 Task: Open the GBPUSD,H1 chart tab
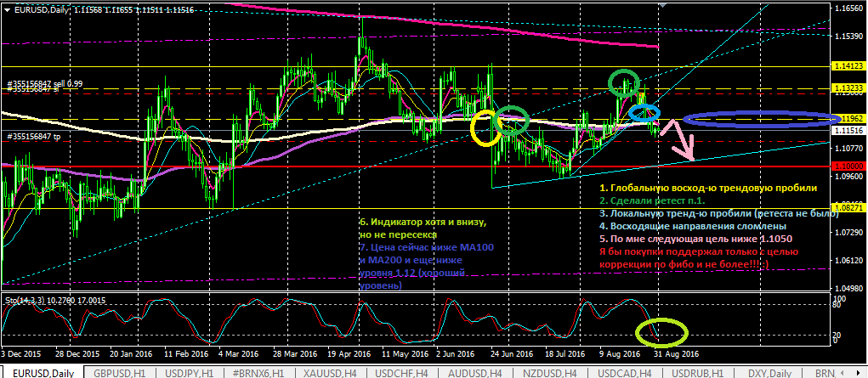120,372
